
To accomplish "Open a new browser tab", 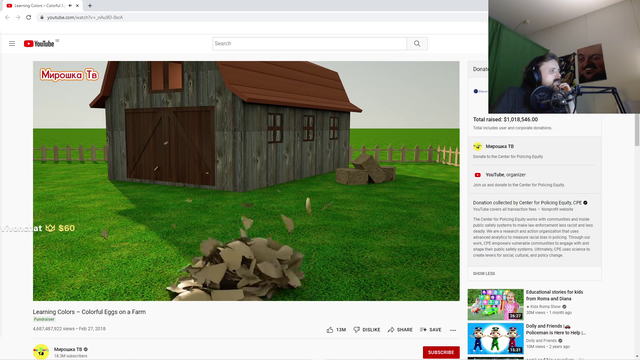I will tap(90, 6).
